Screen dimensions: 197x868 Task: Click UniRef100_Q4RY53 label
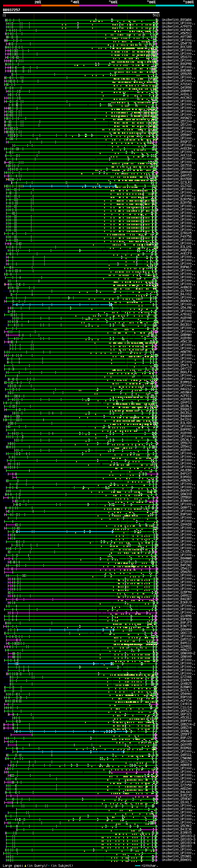point(177,176)
